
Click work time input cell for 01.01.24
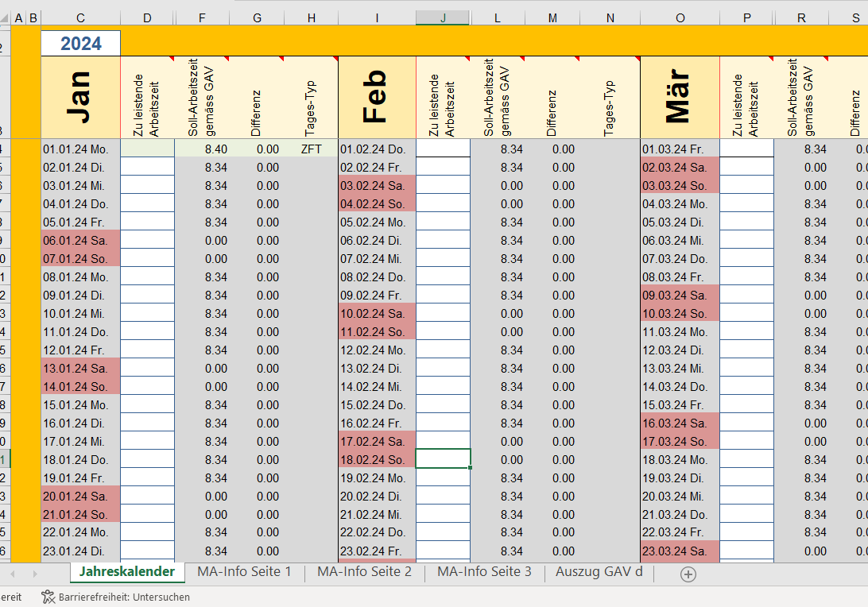[147, 149]
